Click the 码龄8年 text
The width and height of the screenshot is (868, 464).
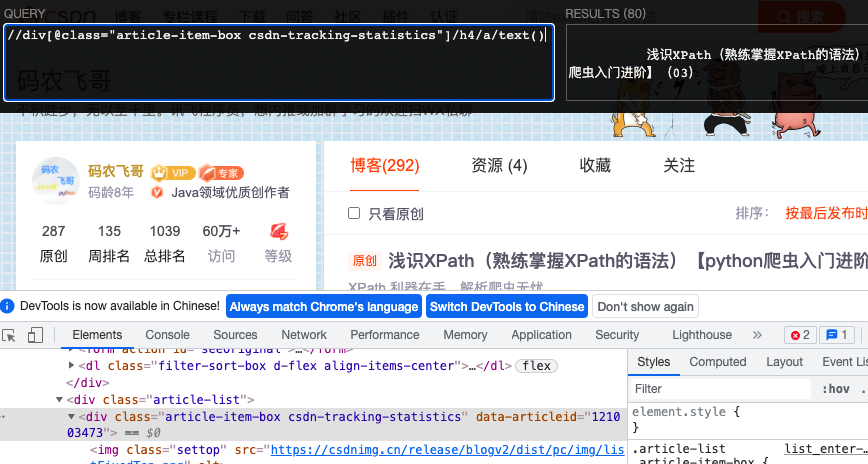pos(111,192)
